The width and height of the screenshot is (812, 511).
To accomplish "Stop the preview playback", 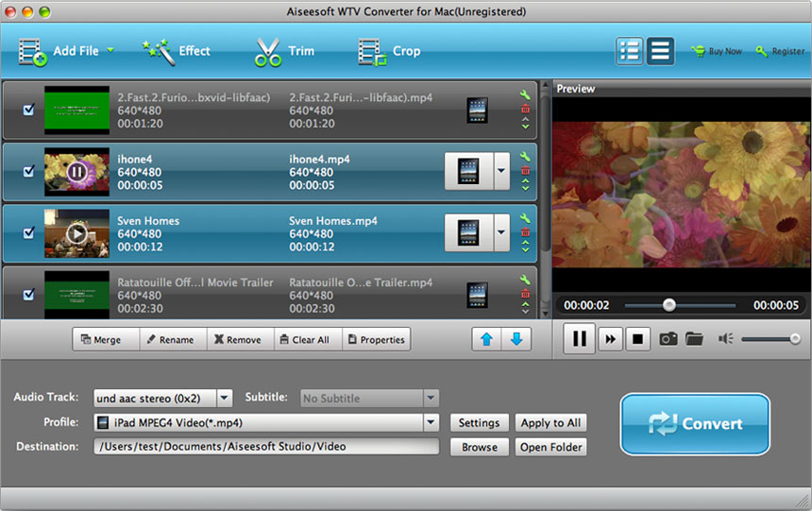I will 637,339.
